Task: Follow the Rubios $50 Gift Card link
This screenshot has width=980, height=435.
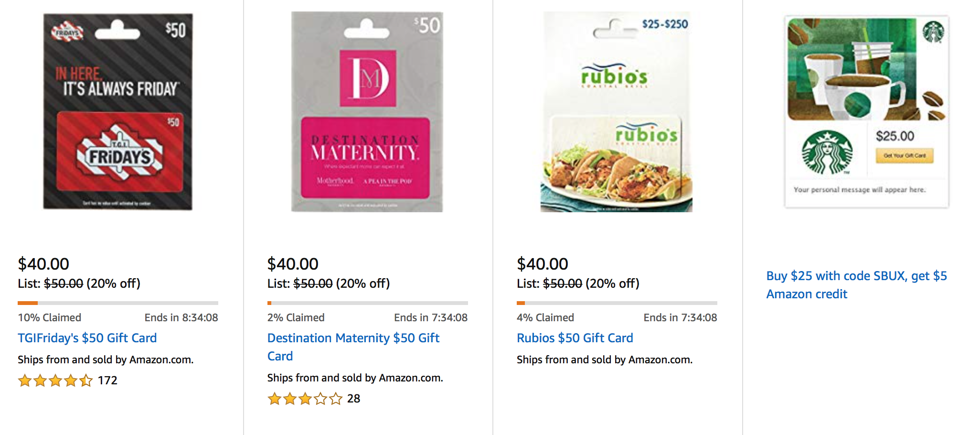Action: coord(575,338)
